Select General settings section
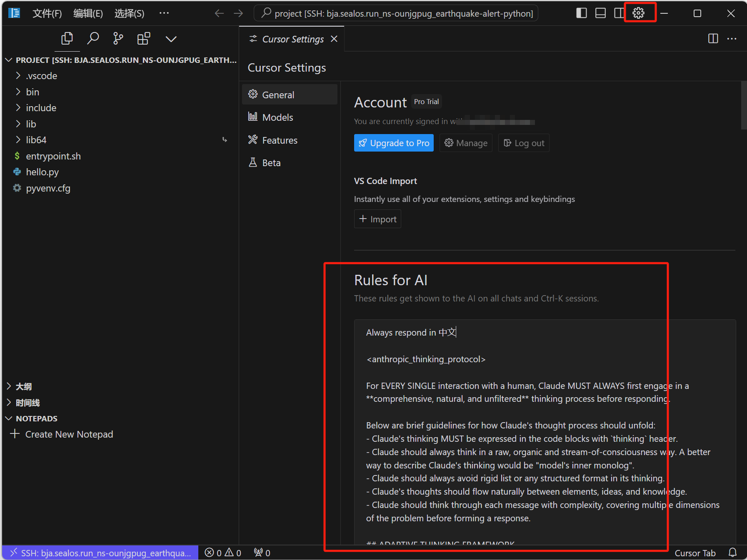Viewport: 747px width, 560px height. (290, 95)
